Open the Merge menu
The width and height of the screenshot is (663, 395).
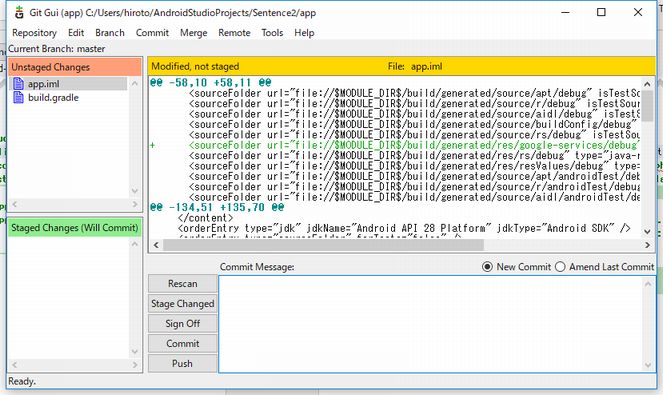tap(193, 33)
